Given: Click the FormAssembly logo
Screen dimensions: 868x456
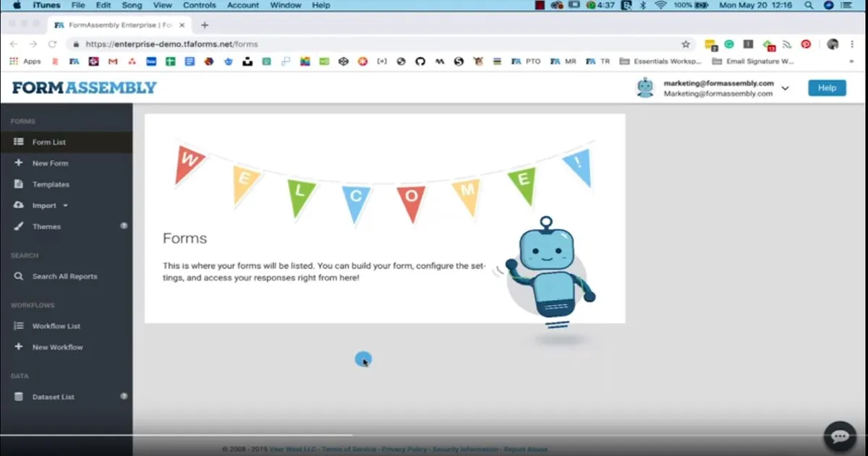Looking at the screenshot, I should coord(85,87).
